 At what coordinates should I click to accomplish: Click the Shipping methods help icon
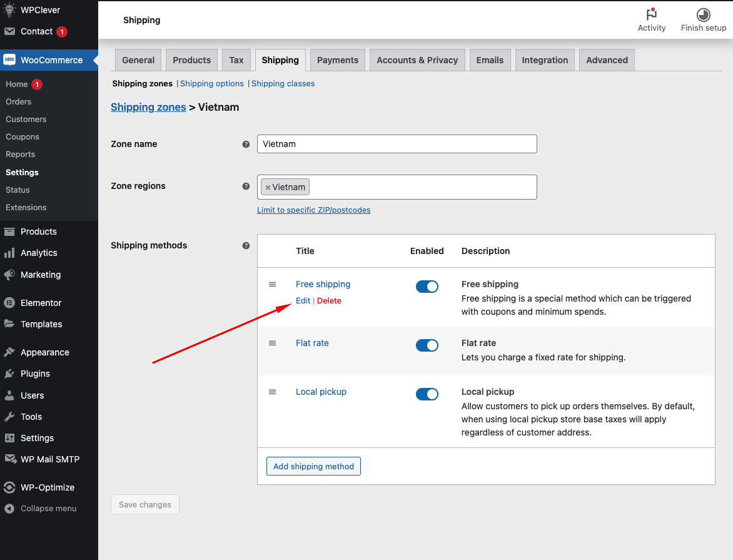point(246,246)
